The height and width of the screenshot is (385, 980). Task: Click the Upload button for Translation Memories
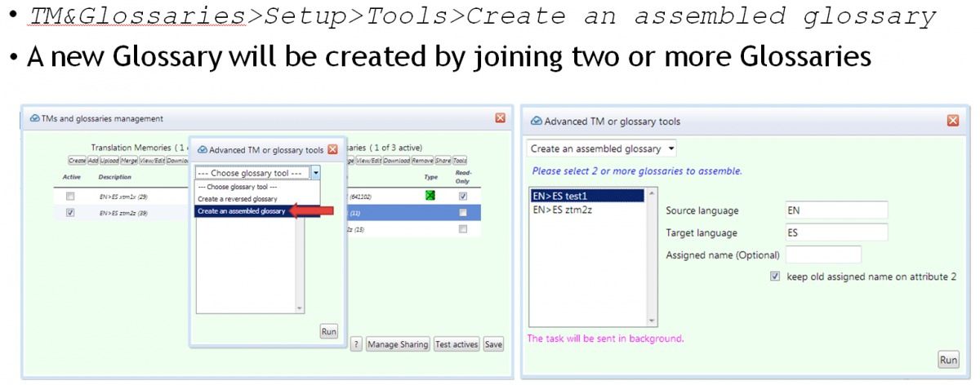click(109, 161)
